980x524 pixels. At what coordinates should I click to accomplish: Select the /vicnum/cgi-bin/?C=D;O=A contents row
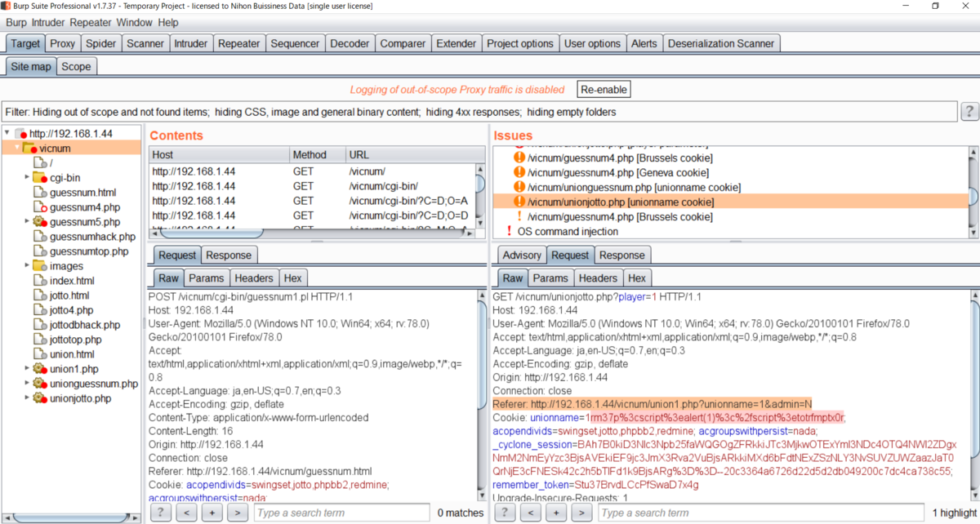(310, 200)
